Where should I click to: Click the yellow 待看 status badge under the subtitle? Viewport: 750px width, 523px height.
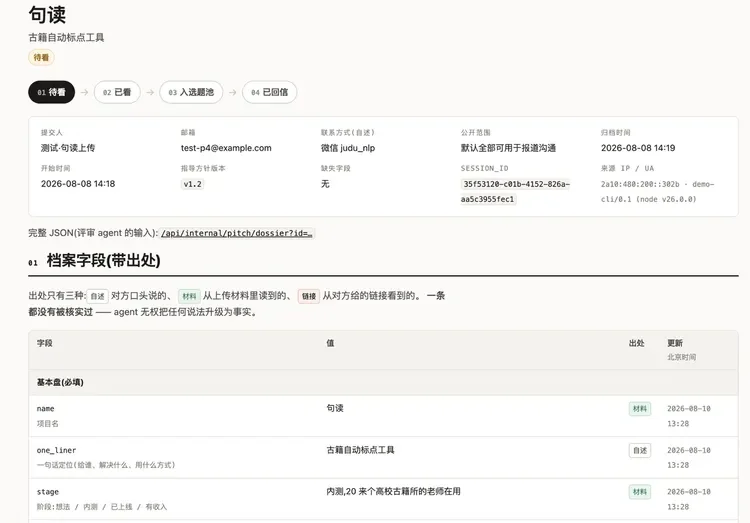tap(41, 57)
